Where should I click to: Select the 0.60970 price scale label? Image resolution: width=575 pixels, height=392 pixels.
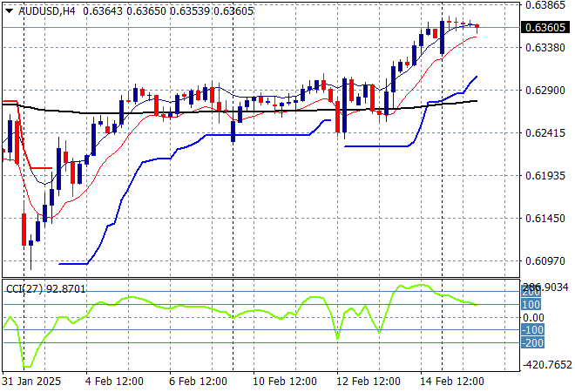coord(545,261)
